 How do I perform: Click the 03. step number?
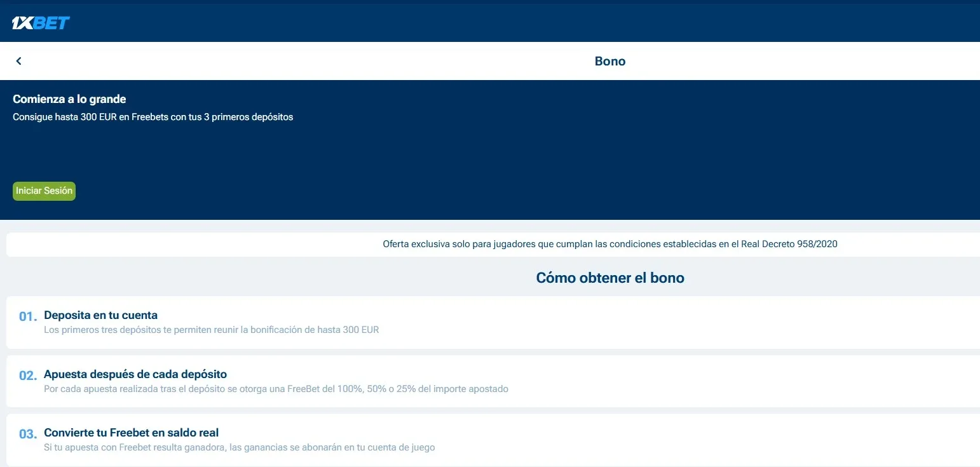click(28, 435)
